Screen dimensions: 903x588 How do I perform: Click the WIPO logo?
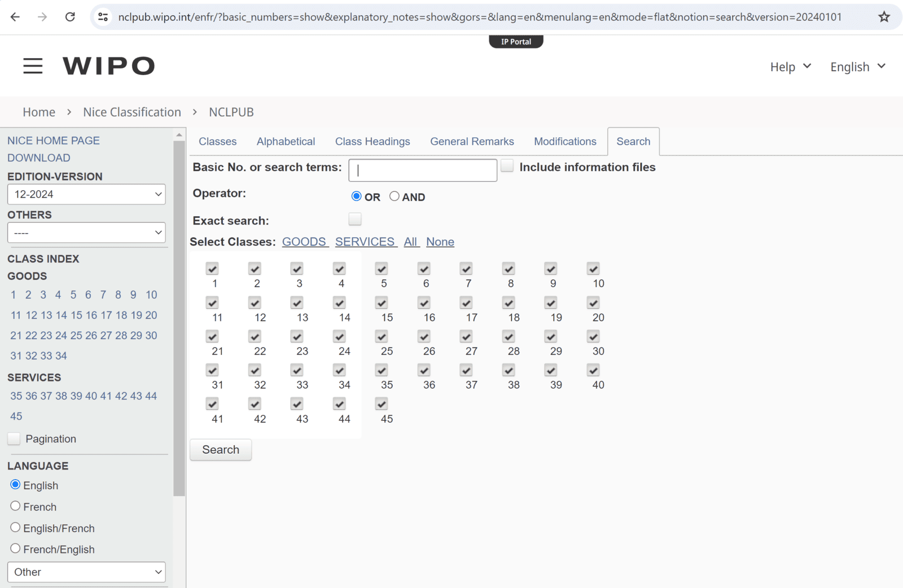pyautogui.click(x=108, y=66)
